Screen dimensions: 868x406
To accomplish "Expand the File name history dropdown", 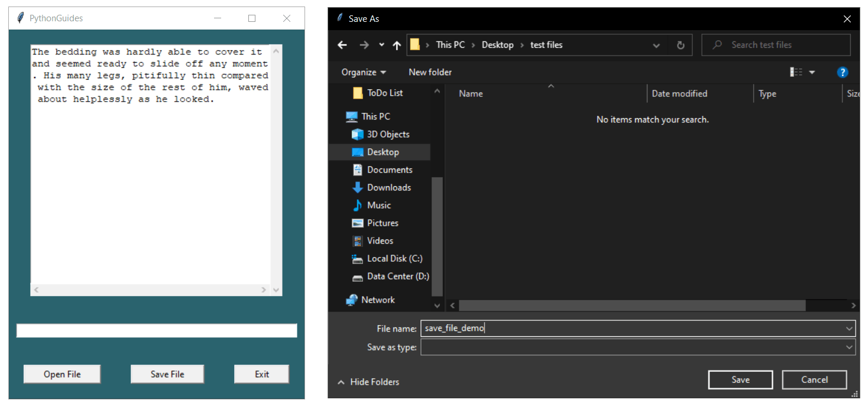I will coord(849,328).
